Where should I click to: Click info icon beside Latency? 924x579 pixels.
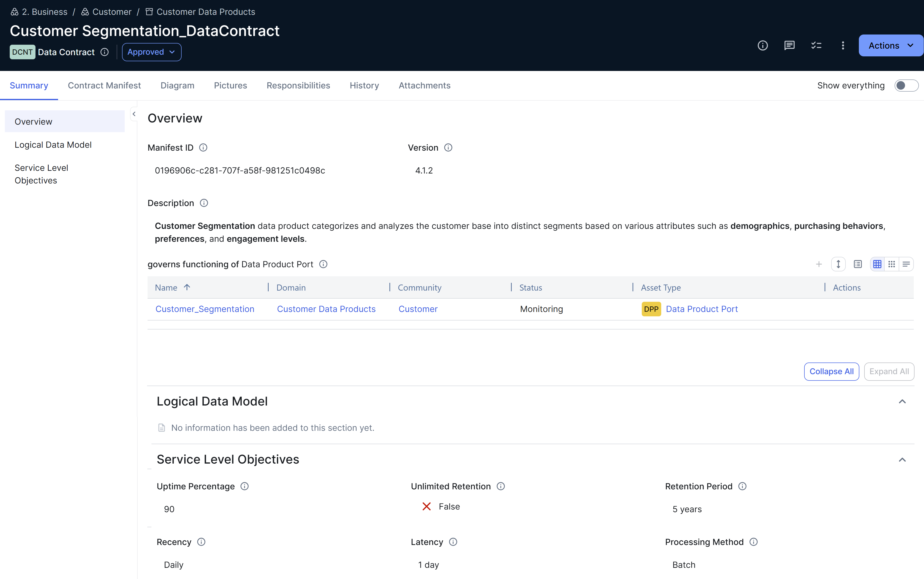coord(453,542)
